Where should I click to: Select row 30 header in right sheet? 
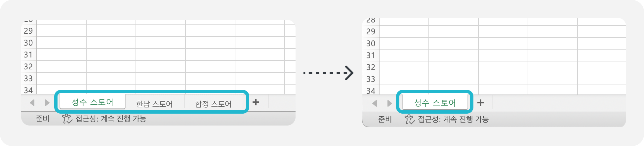[371, 43]
